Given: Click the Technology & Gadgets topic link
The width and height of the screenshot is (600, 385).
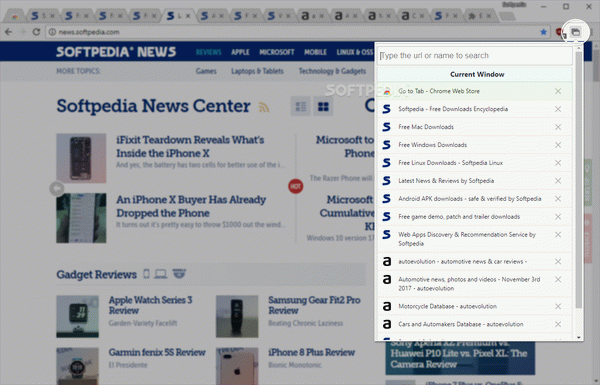Looking at the screenshot, I should [332, 71].
